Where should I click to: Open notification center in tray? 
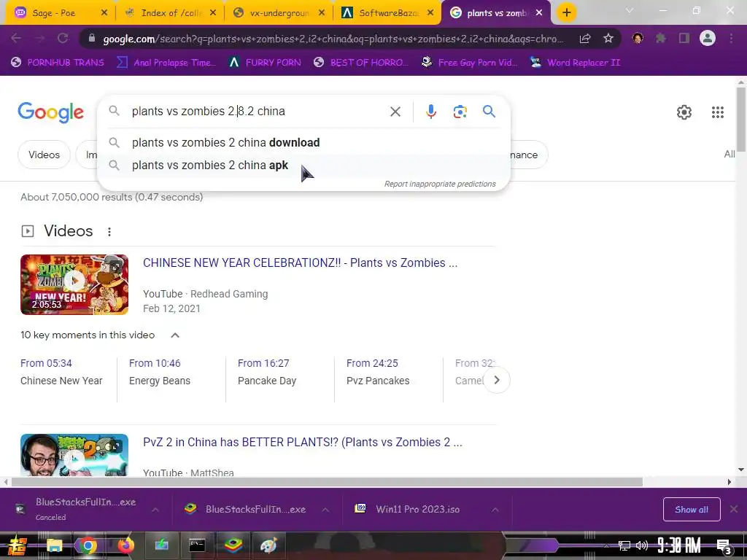[724, 546]
